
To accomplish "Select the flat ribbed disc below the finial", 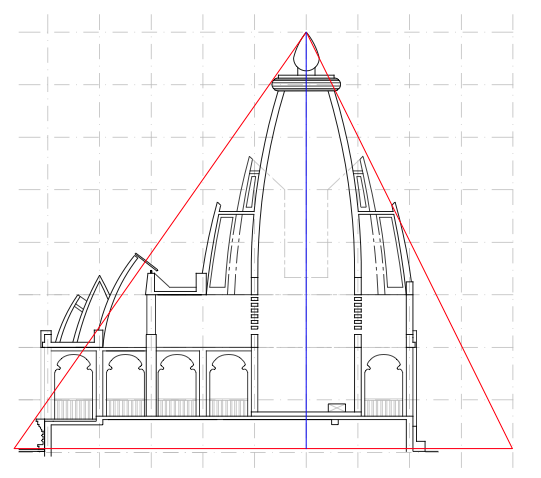I will click(306, 83).
